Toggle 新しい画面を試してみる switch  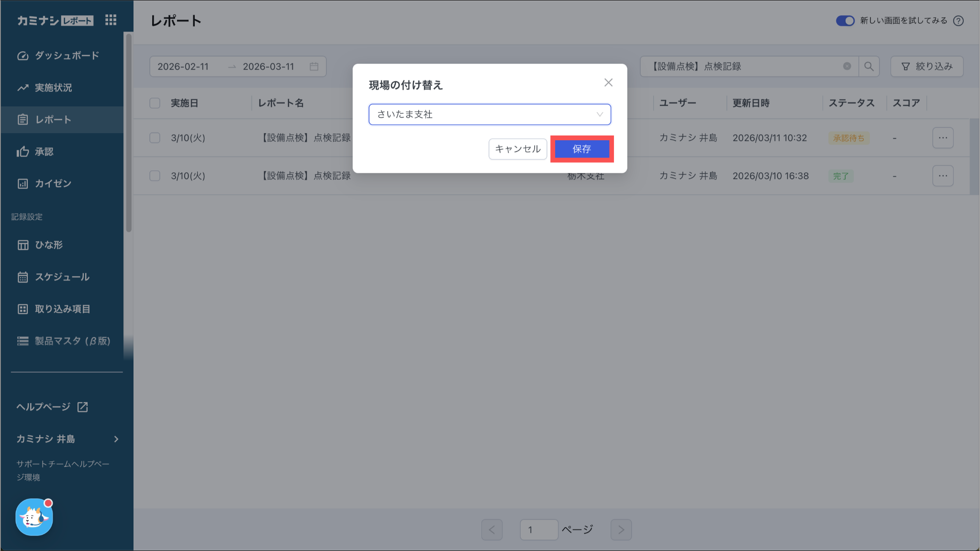tap(845, 21)
